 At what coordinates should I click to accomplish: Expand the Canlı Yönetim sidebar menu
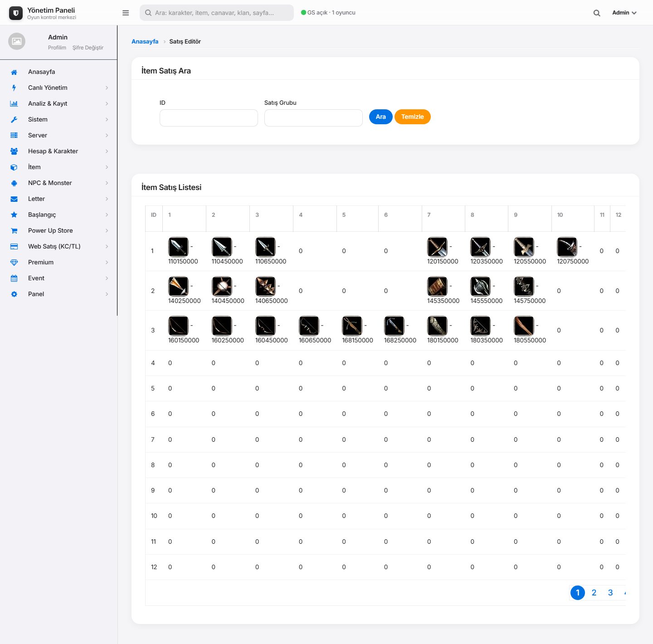(x=59, y=88)
